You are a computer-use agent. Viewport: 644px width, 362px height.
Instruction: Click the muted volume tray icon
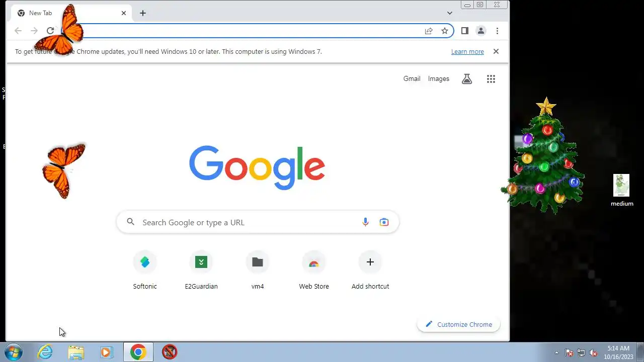(x=593, y=352)
